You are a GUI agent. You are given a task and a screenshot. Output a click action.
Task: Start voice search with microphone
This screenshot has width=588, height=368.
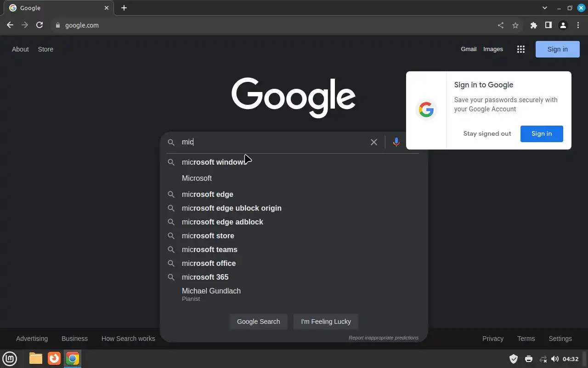(396, 142)
